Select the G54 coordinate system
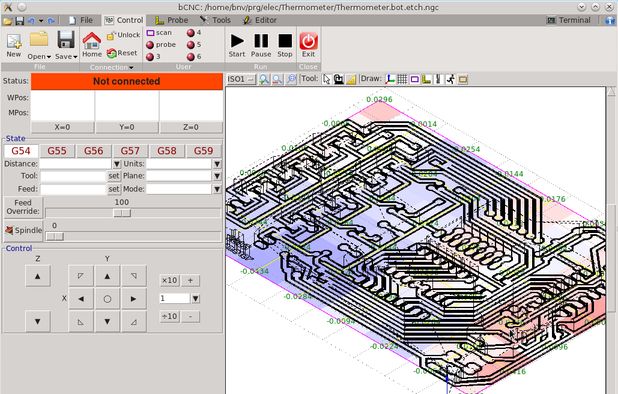618x394 pixels. [x=21, y=151]
